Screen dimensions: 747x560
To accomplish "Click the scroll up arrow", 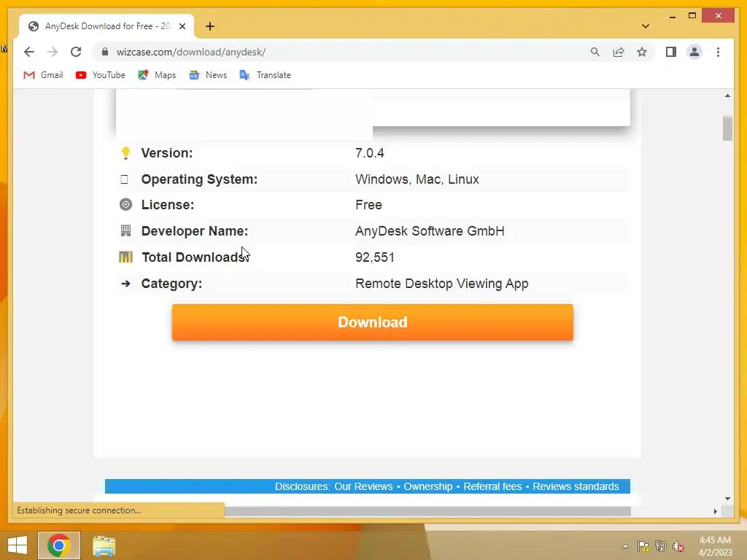I will tap(727, 96).
